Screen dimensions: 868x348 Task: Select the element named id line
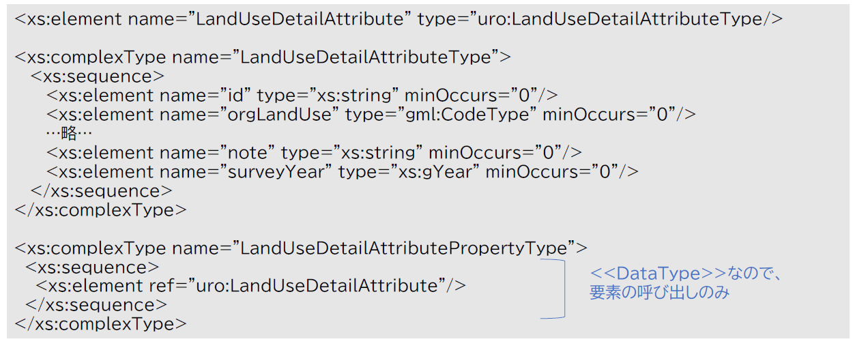coord(302,96)
